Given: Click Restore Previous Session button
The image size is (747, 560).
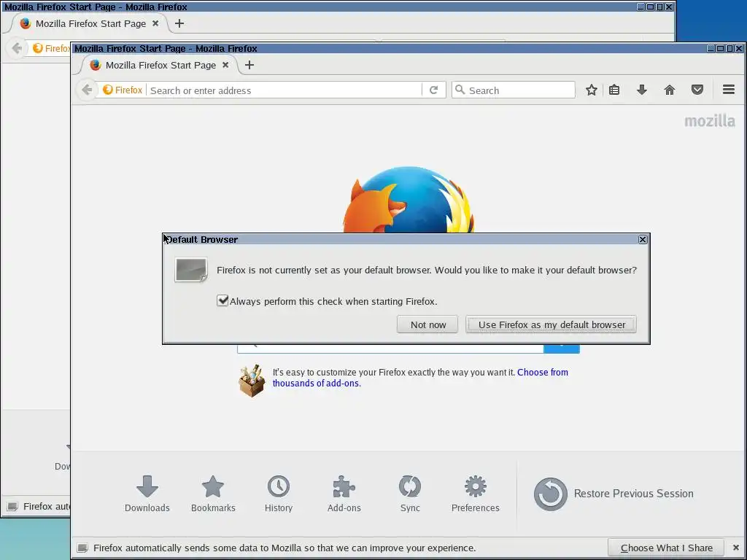Looking at the screenshot, I should [614, 494].
